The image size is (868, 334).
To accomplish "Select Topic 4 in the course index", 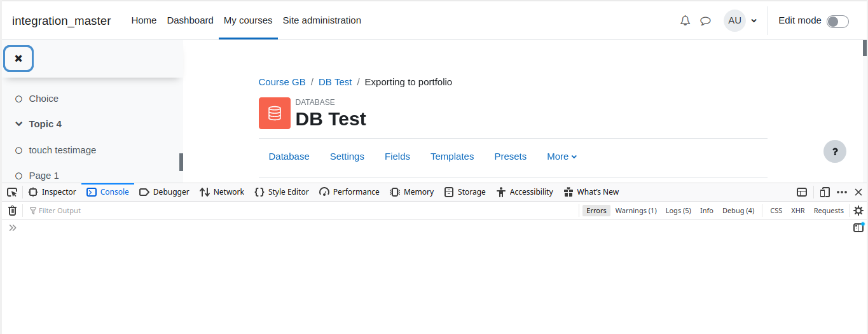I will coord(45,124).
